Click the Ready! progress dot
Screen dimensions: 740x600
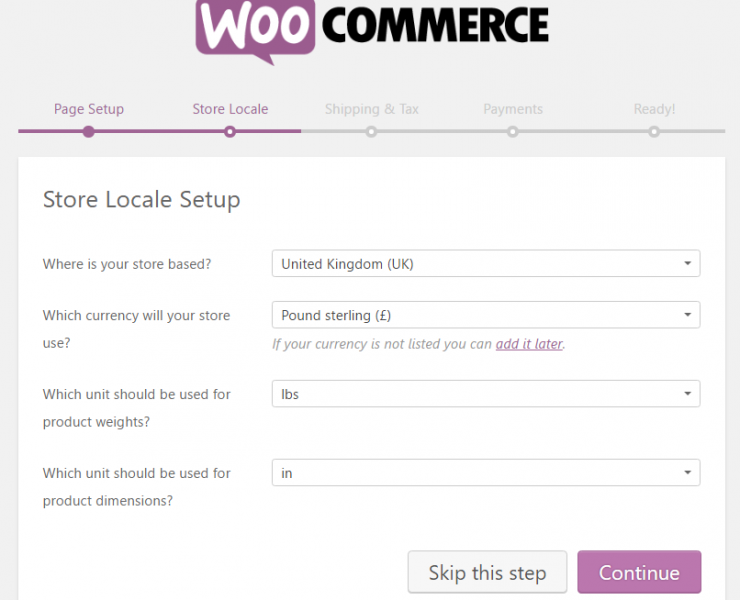pos(654,132)
